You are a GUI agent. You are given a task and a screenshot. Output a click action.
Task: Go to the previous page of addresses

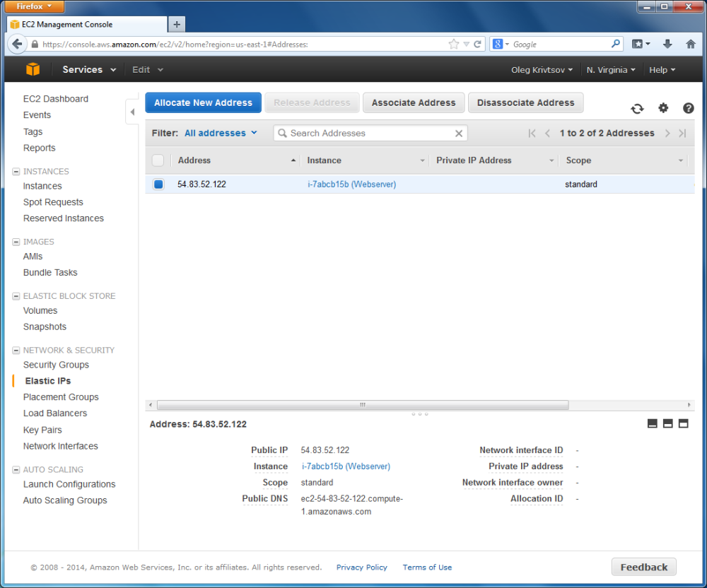(547, 134)
